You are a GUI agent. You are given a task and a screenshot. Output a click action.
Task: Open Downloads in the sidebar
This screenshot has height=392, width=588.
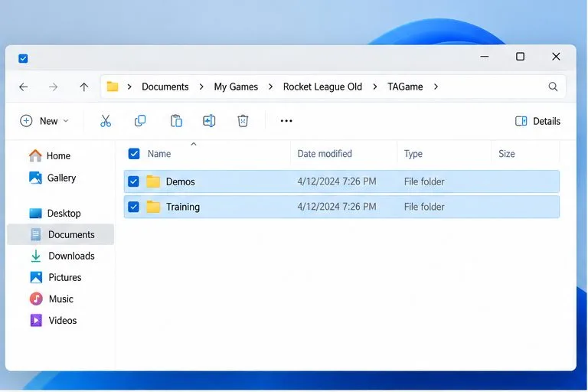(x=60, y=256)
